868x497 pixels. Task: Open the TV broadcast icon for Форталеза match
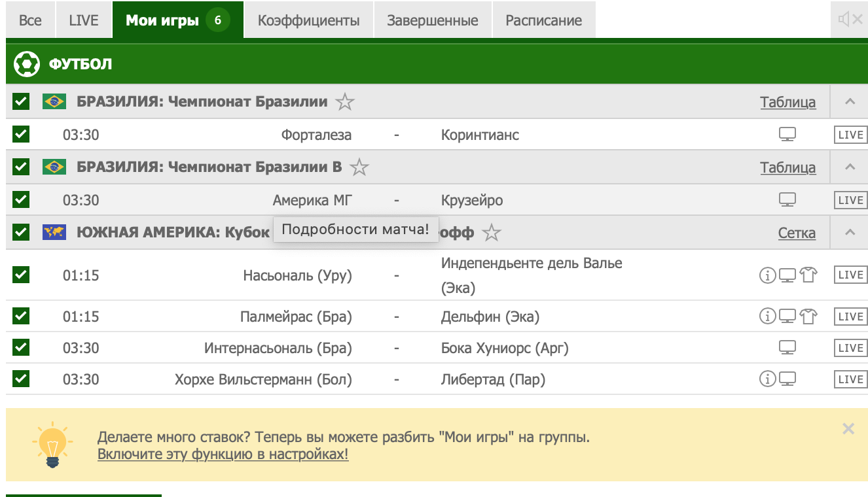pyautogui.click(x=787, y=135)
